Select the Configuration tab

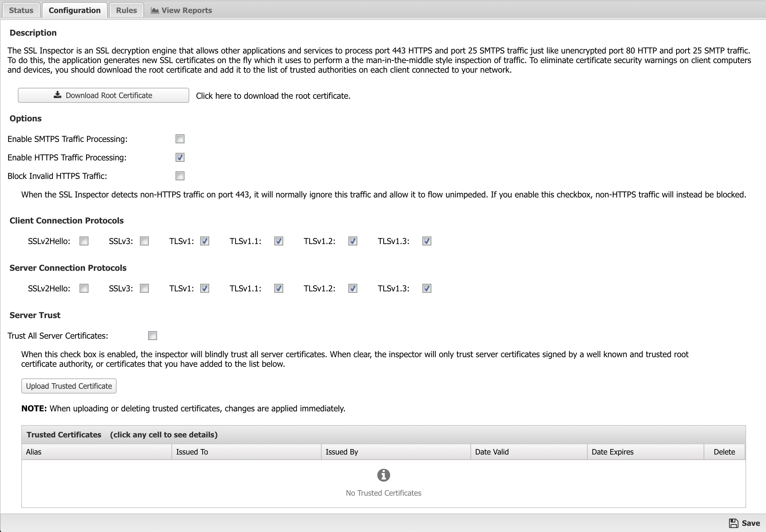(75, 10)
